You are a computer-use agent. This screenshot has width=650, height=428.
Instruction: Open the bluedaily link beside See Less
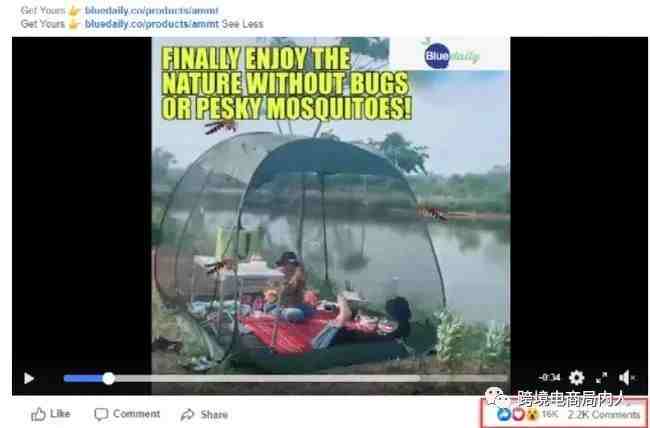pyautogui.click(x=151, y=24)
